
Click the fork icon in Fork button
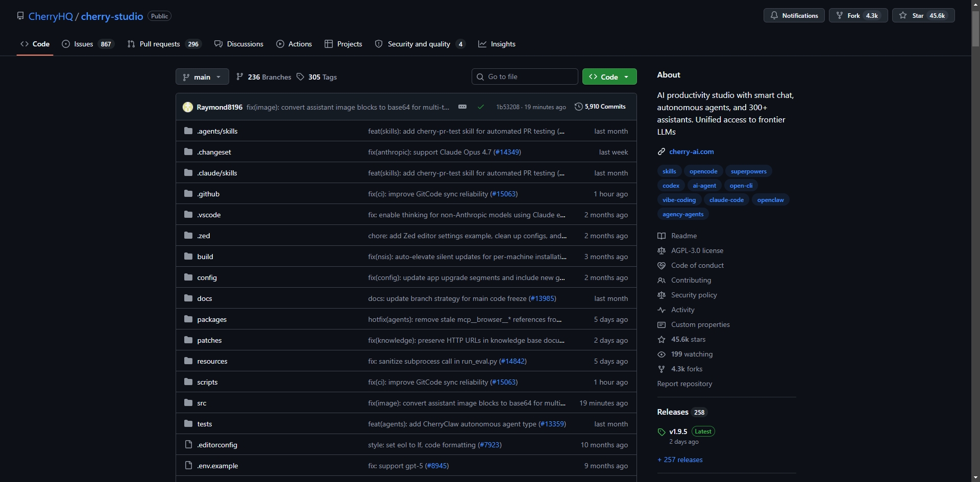click(840, 16)
